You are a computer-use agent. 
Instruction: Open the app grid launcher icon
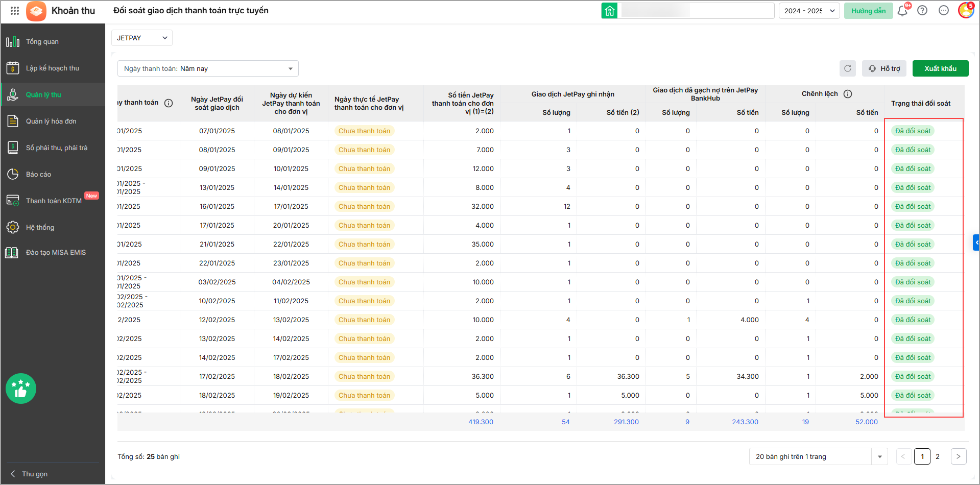14,11
